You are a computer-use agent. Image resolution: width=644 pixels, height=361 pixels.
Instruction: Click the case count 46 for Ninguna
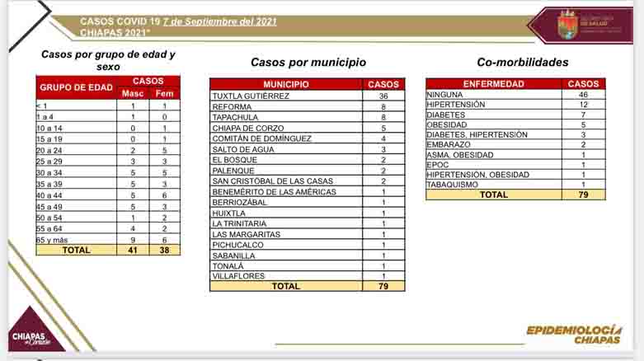[x=583, y=95]
